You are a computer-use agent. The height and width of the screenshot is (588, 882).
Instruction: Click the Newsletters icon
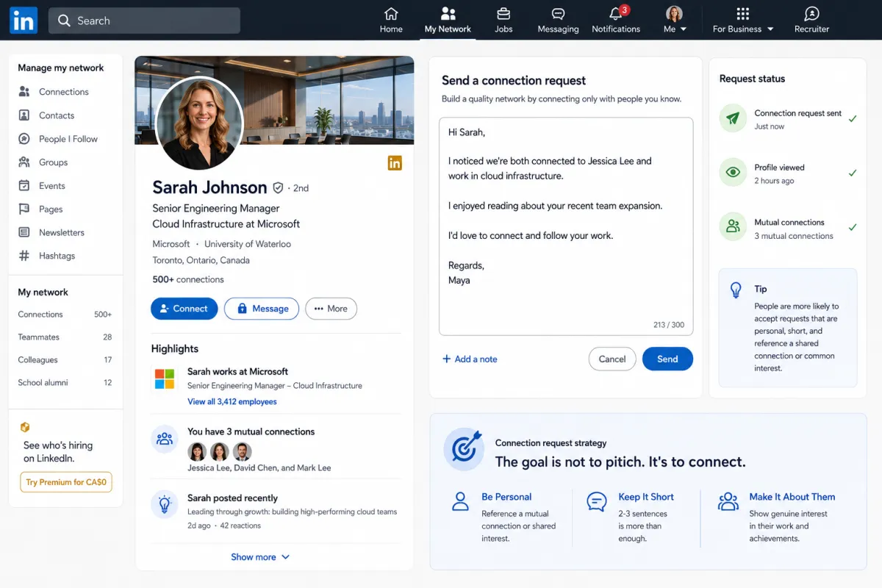pyautogui.click(x=24, y=232)
